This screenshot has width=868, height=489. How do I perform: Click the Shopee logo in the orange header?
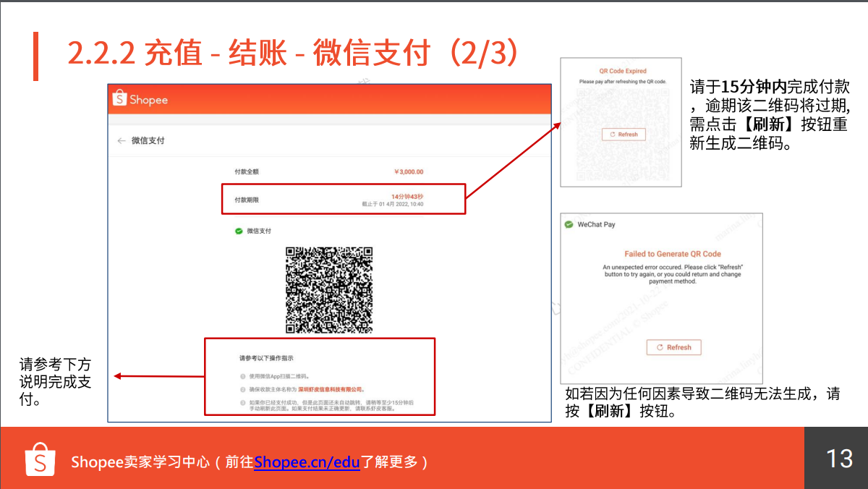point(141,100)
